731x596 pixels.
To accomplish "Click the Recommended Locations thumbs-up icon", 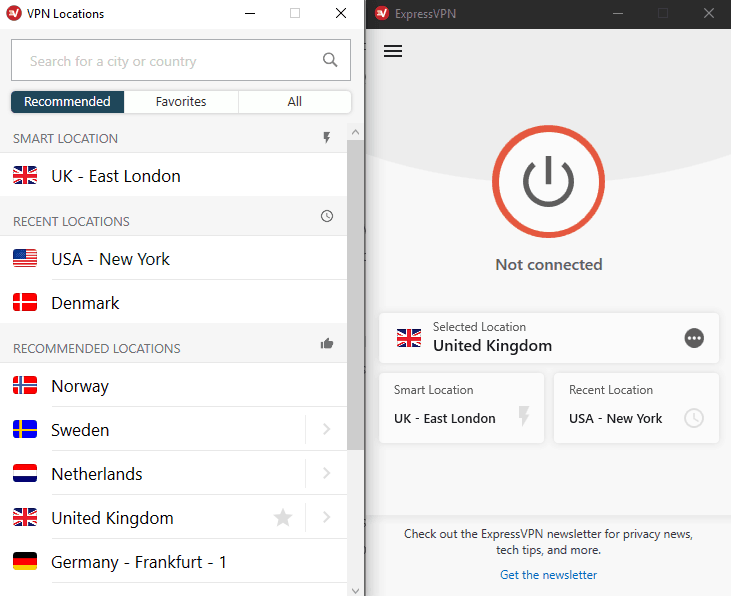I will (327, 344).
